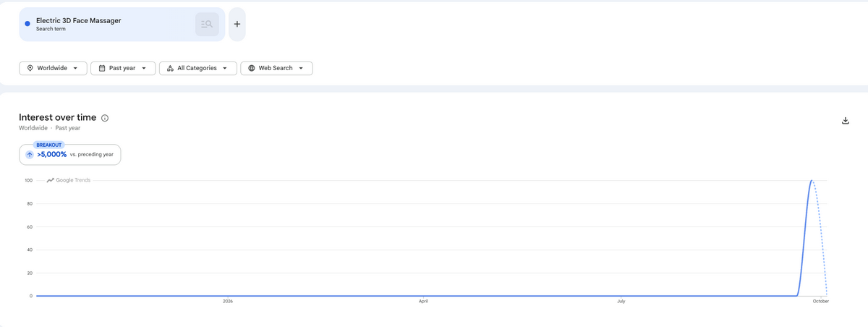The height and width of the screenshot is (327, 868).
Task: Click the Interest over time heading
Action: (57, 117)
